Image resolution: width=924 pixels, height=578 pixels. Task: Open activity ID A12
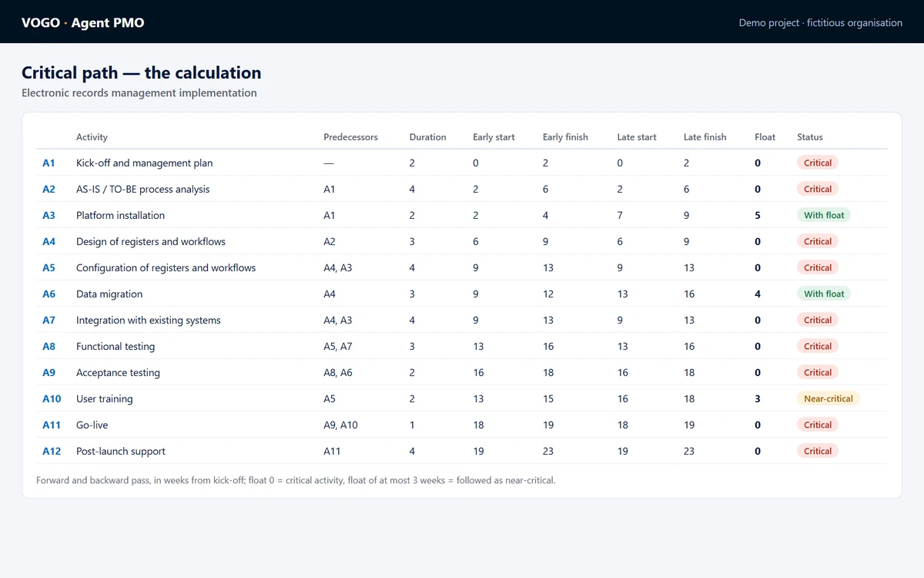[x=52, y=451]
